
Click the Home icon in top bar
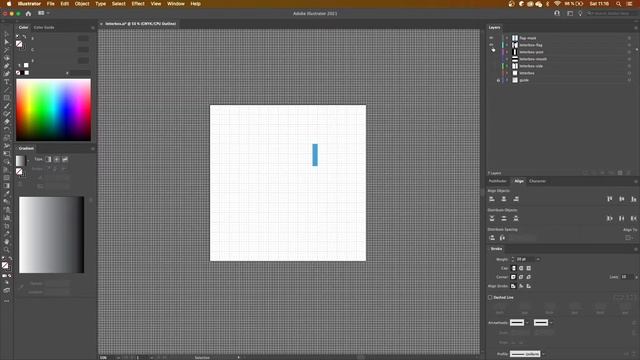tap(28, 13)
